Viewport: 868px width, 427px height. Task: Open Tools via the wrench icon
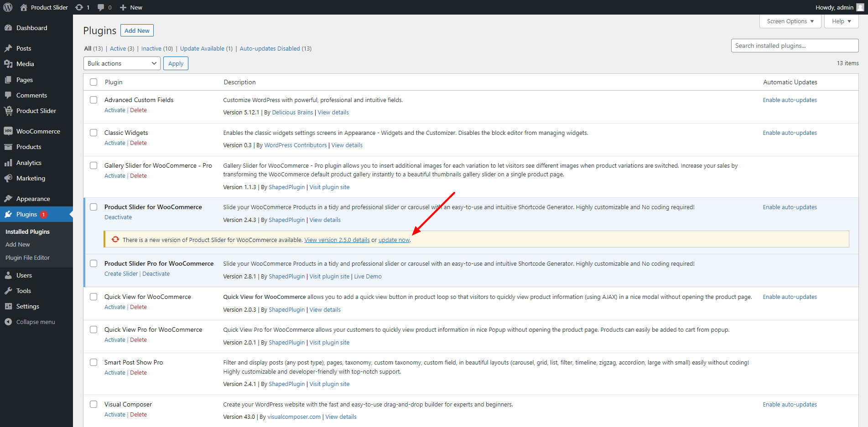8,291
